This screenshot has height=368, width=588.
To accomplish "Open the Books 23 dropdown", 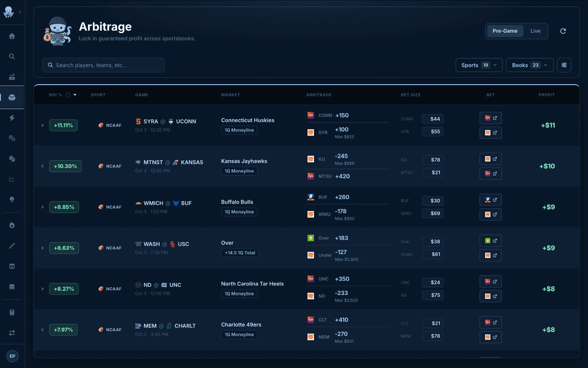I will tap(529, 65).
